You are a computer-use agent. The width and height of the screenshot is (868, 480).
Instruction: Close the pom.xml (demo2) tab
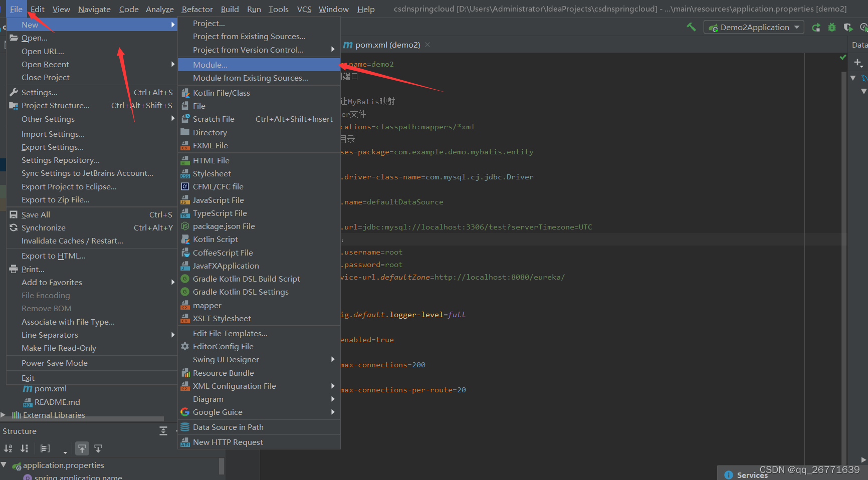point(427,45)
